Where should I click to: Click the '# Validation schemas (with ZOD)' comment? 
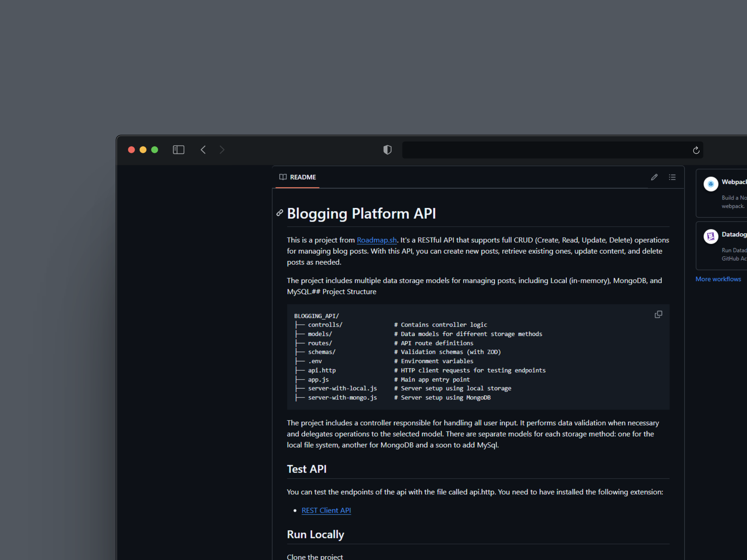pyautogui.click(x=447, y=352)
